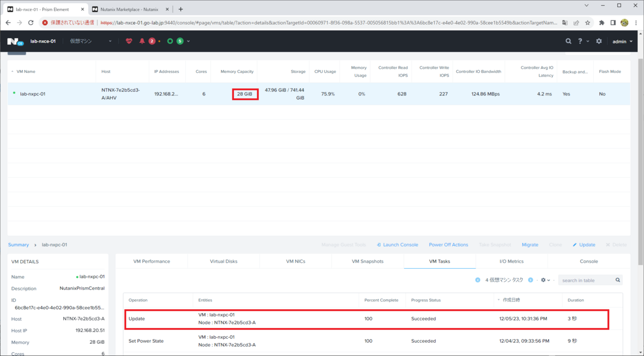The image size is (644, 356).
Task: Open the tasks table gear settings dropdown
Action: click(x=545, y=280)
